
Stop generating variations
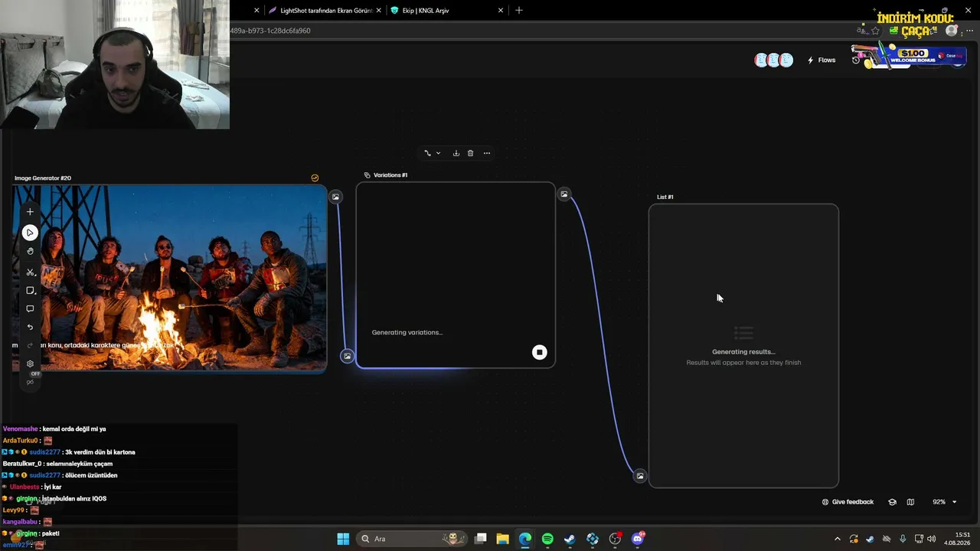click(540, 352)
